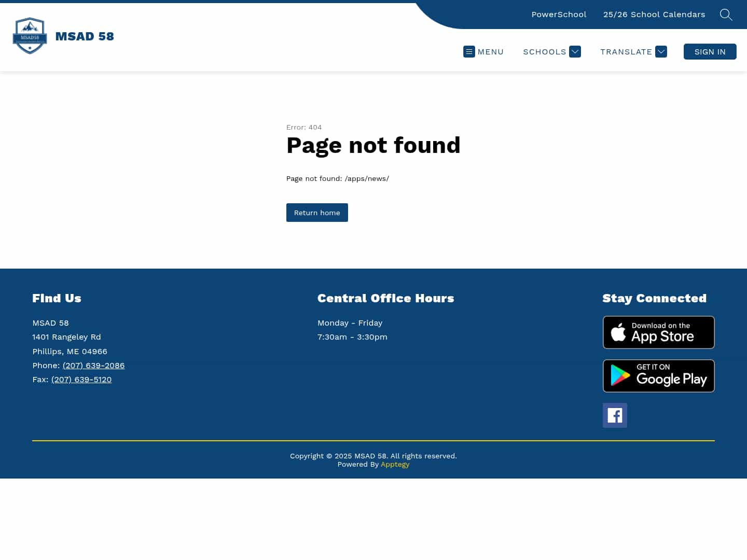The height and width of the screenshot is (560, 747).
Task: Click the fax number (207) 639-5120 link
Action: tap(81, 379)
